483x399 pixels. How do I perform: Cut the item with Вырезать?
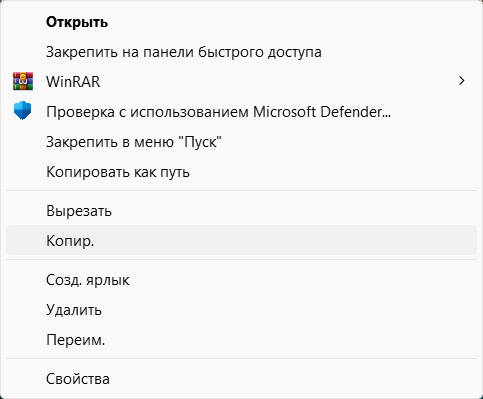241,211
